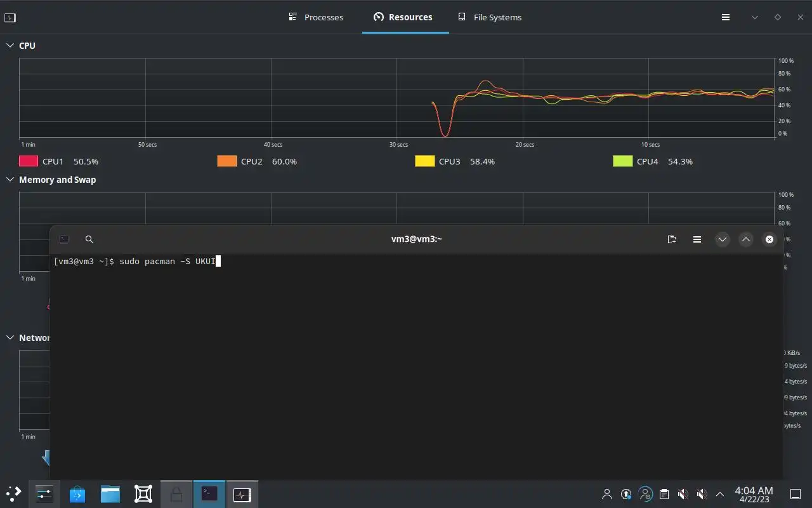The height and width of the screenshot is (508, 812).
Task: Click the CPU3 58.4% usage label
Action: (x=467, y=161)
